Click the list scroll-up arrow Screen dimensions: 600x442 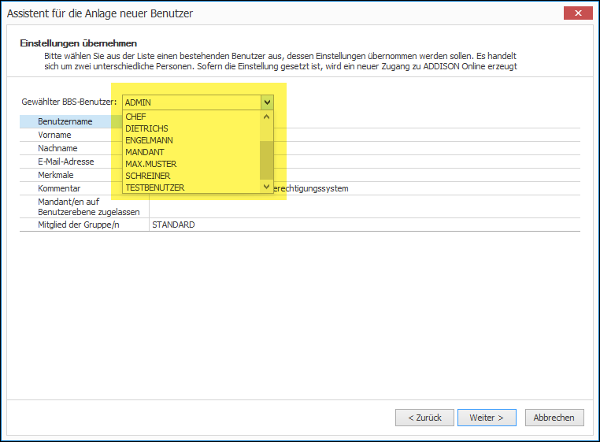tap(267, 116)
